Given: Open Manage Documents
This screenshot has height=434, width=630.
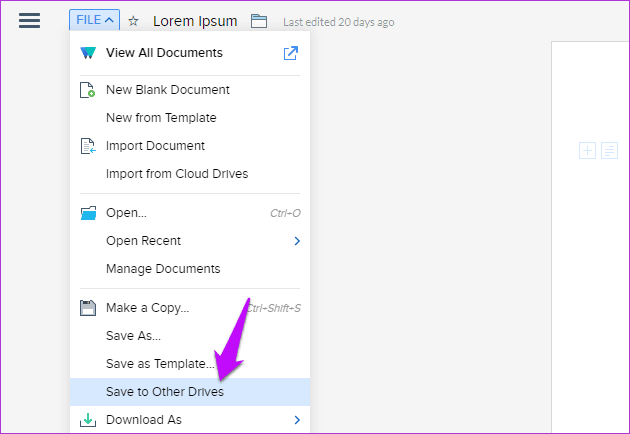Looking at the screenshot, I should point(163,268).
